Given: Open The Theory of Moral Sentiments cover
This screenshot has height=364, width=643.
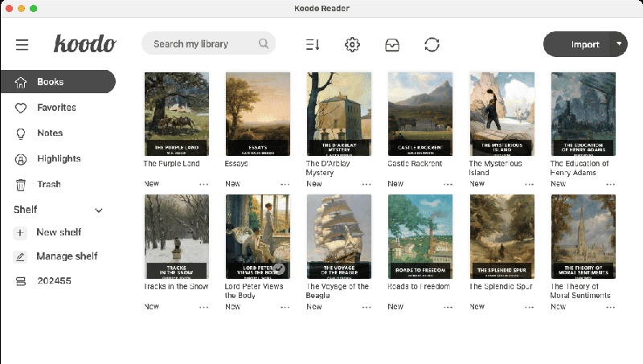Looking at the screenshot, I should (x=584, y=236).
